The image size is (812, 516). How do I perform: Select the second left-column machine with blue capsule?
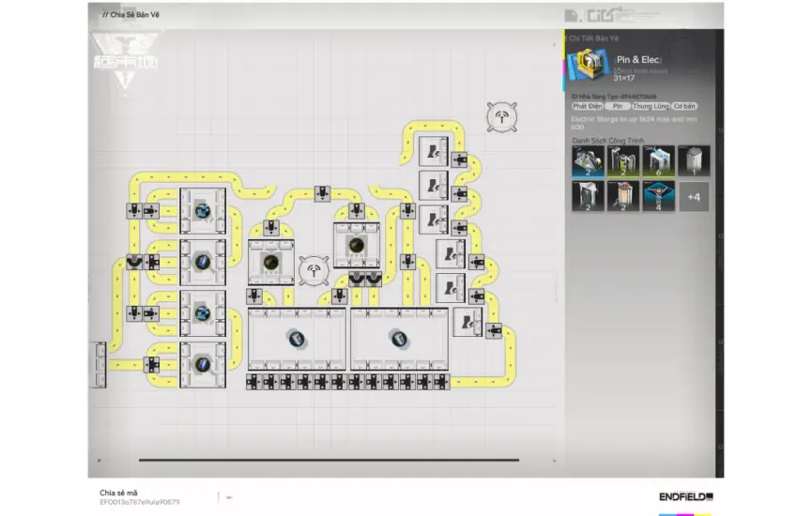[203, 262]
